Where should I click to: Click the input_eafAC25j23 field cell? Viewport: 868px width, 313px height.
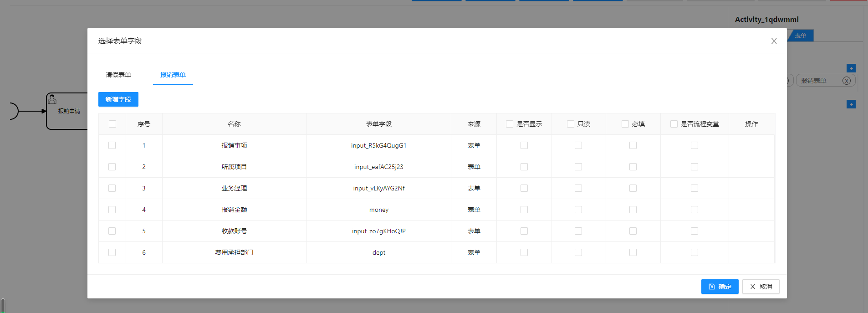pos(379,167)
